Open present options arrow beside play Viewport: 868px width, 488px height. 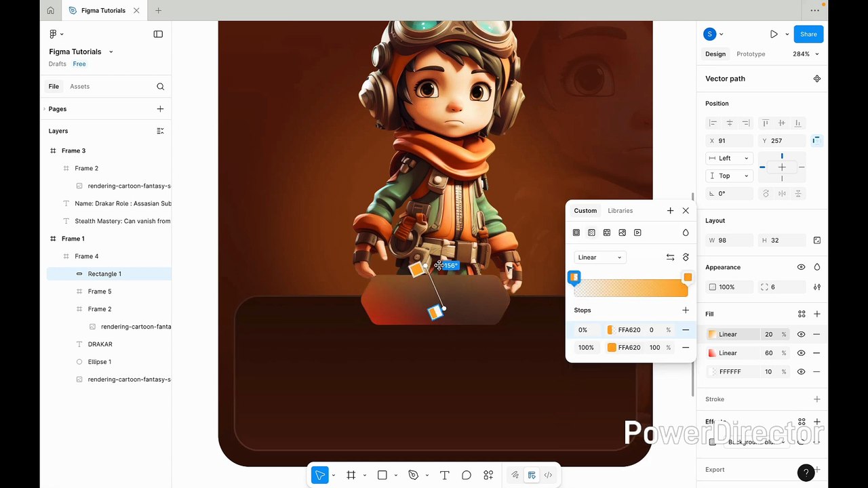click(x=787, y=34)
